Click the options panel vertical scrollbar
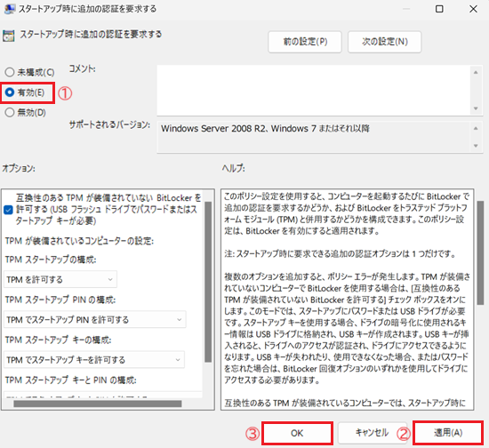Image resolution: width=489 pixels, height=448 pixels. point(208,282)
